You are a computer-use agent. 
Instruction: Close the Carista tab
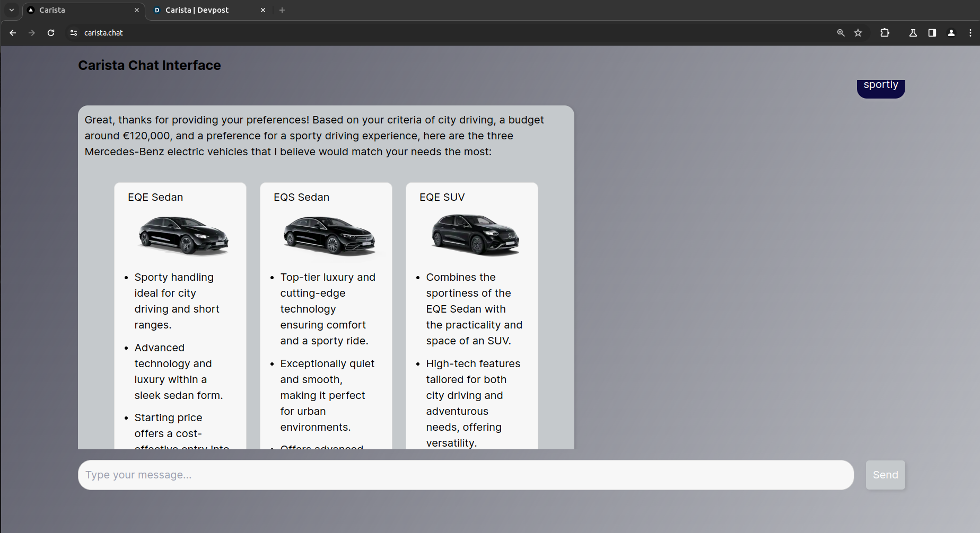click(x=137, y=10)
